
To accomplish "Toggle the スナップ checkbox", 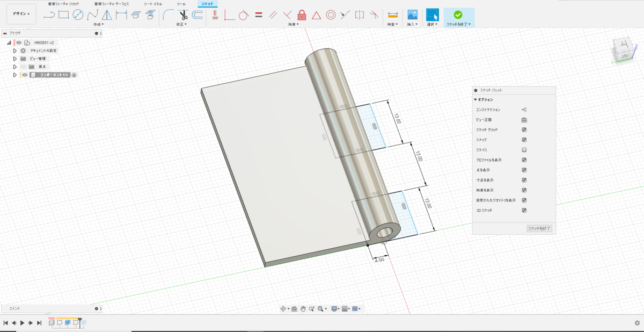I will [524, 140].
